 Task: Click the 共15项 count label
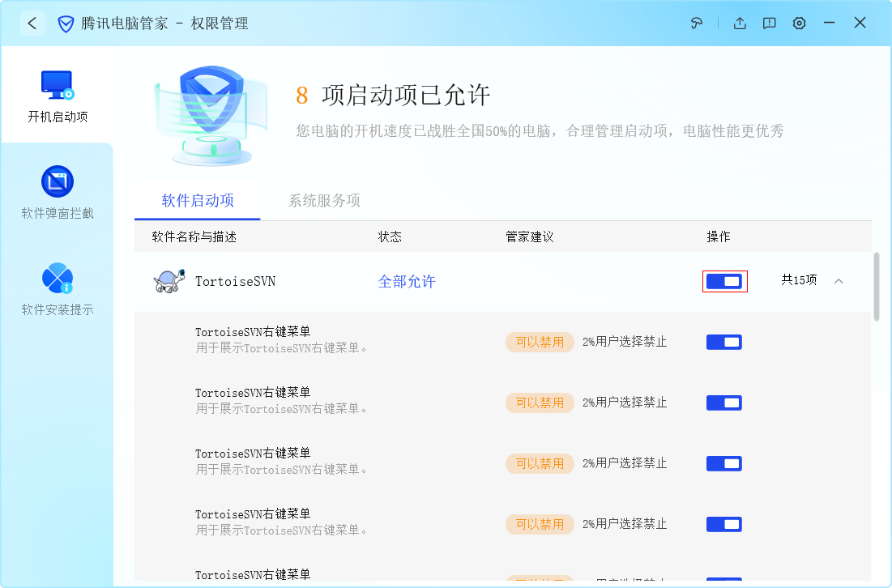799,279
